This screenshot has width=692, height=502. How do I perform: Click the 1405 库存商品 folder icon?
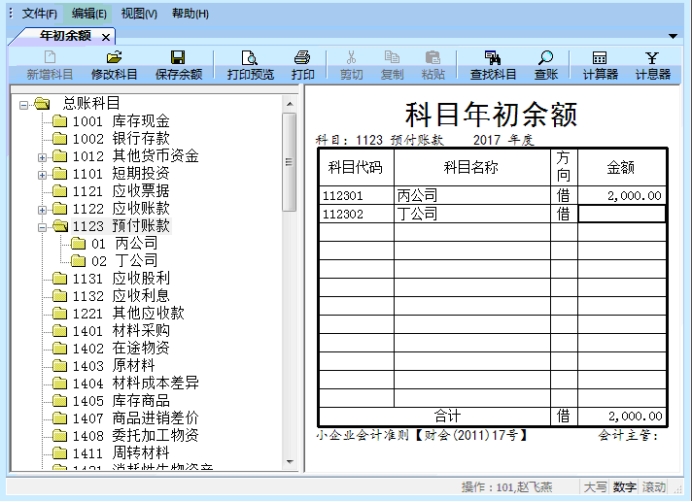click(60, 400)
